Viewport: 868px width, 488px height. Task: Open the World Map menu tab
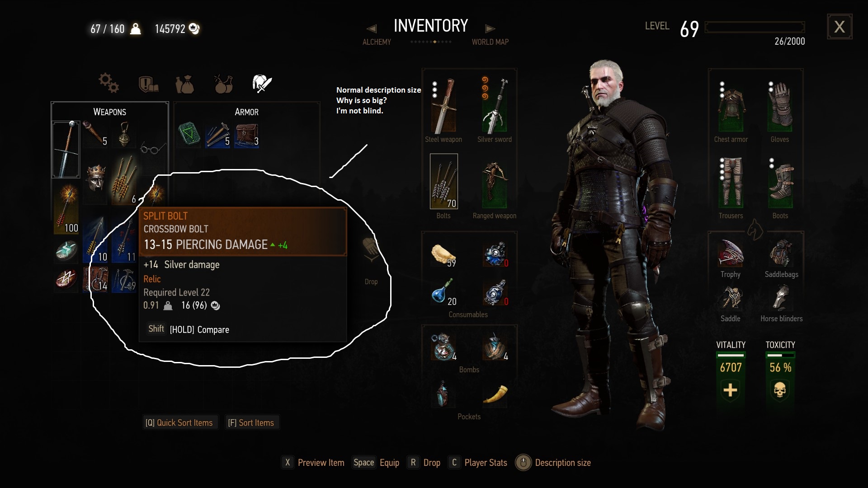coord(490,42)
